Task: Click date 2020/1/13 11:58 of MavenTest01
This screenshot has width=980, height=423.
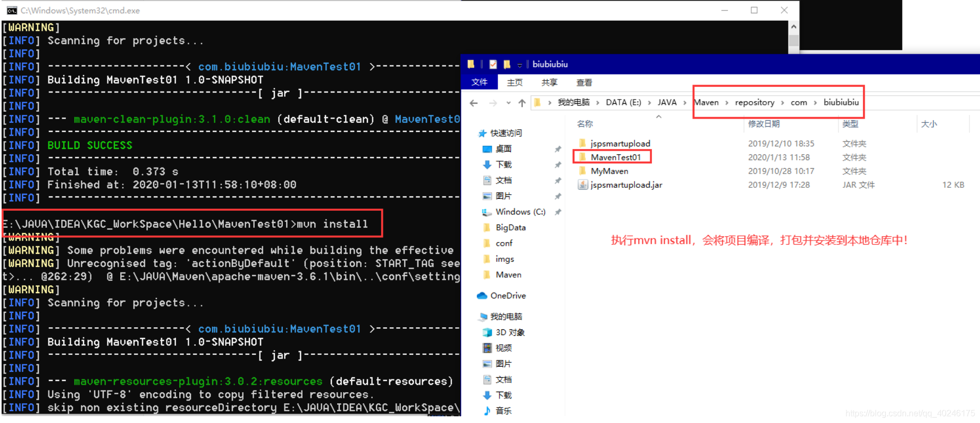Action: pos(778,157)
